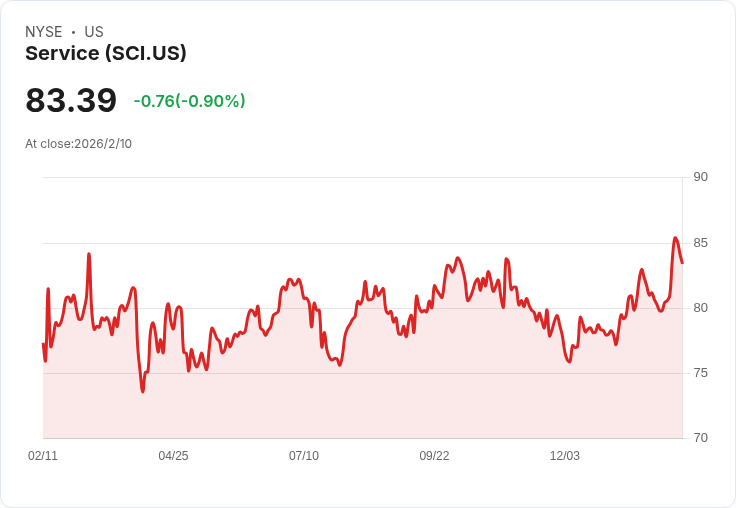Click the 02/11 date axis label

coord(43,456)
